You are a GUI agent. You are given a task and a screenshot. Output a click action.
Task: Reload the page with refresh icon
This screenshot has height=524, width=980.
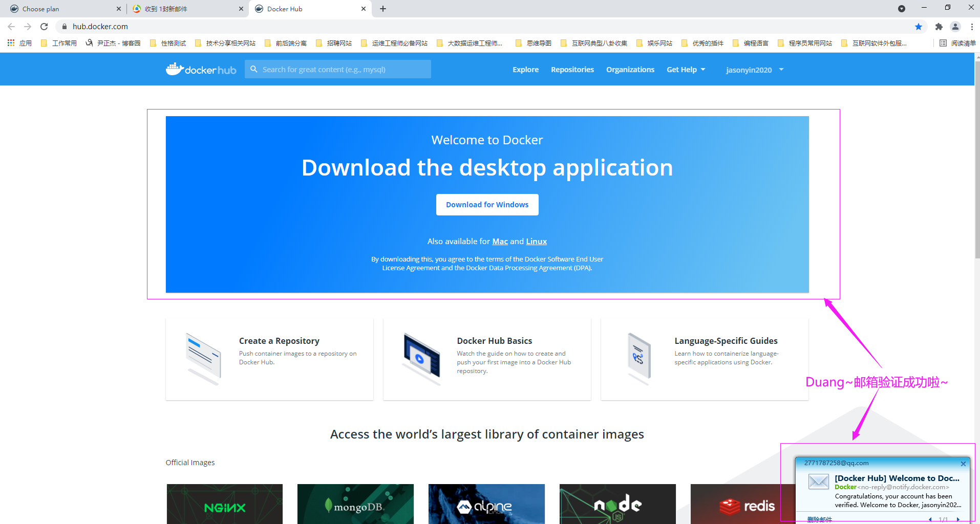[x=44, y=27]
